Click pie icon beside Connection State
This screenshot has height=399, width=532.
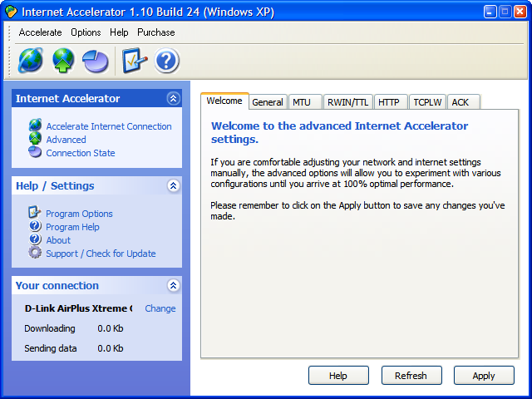pos(35,151)
